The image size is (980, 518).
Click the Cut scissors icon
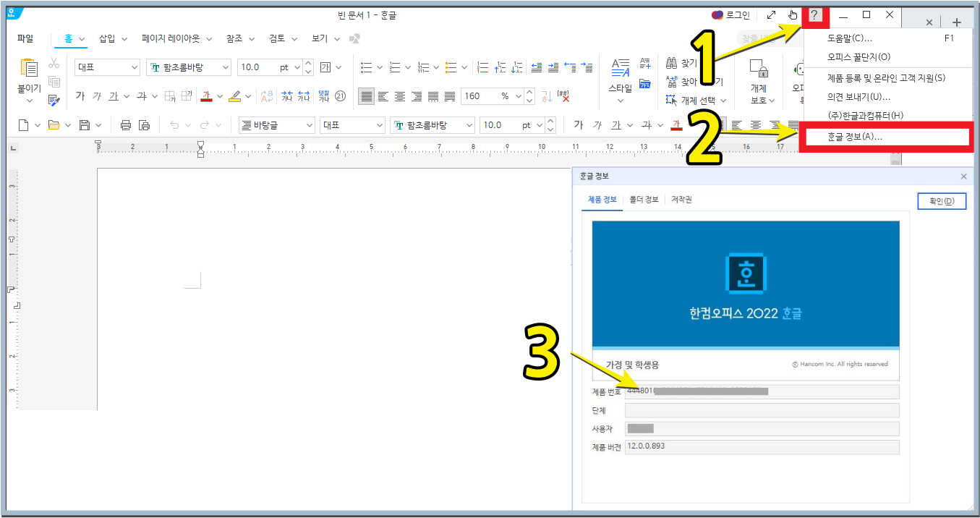(54, 64)
